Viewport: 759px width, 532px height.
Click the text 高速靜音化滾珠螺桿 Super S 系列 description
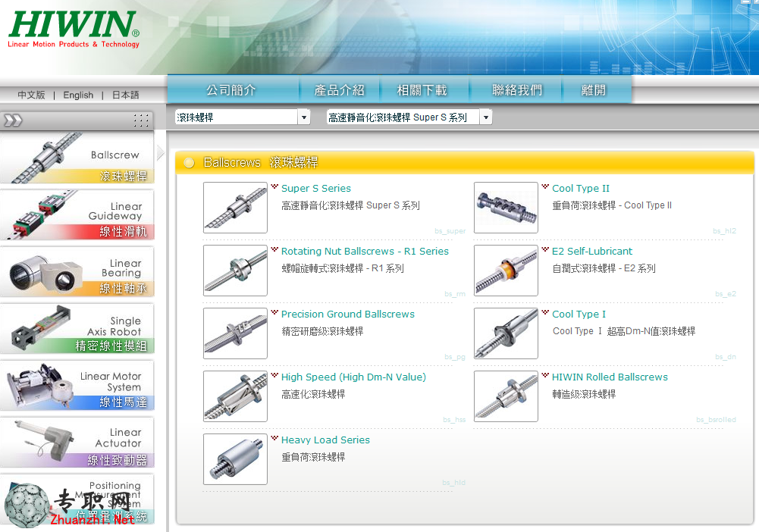350,205
